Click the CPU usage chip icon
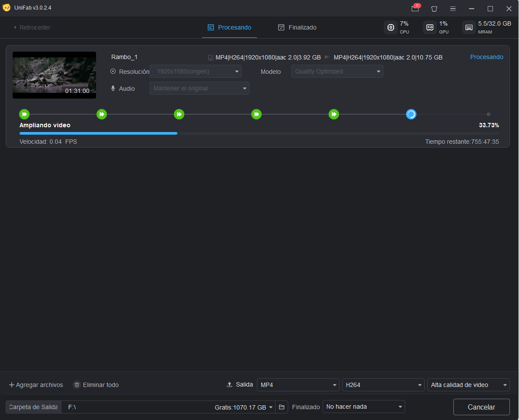 [391, 27]
